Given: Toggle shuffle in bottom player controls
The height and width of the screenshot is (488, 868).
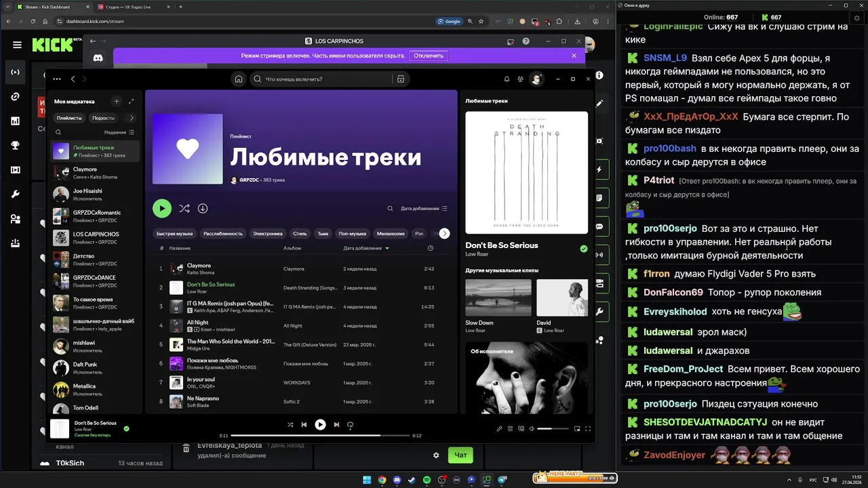Looking at the screenshot, I should click(x=290, y=425).
